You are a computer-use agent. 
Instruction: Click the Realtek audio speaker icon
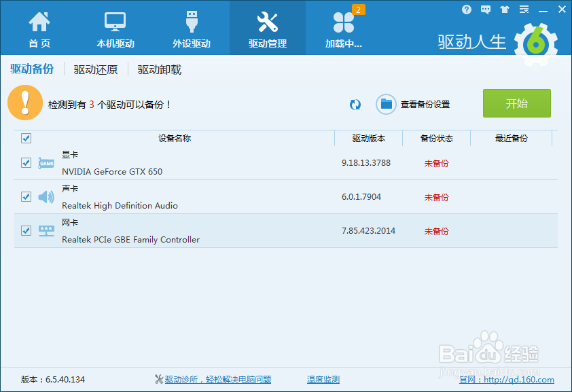[x=46, y=197]
